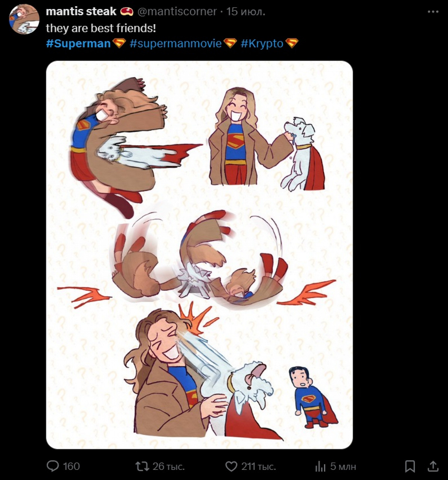Open the reply comment icon
The image size is (448, 480).
53,466
